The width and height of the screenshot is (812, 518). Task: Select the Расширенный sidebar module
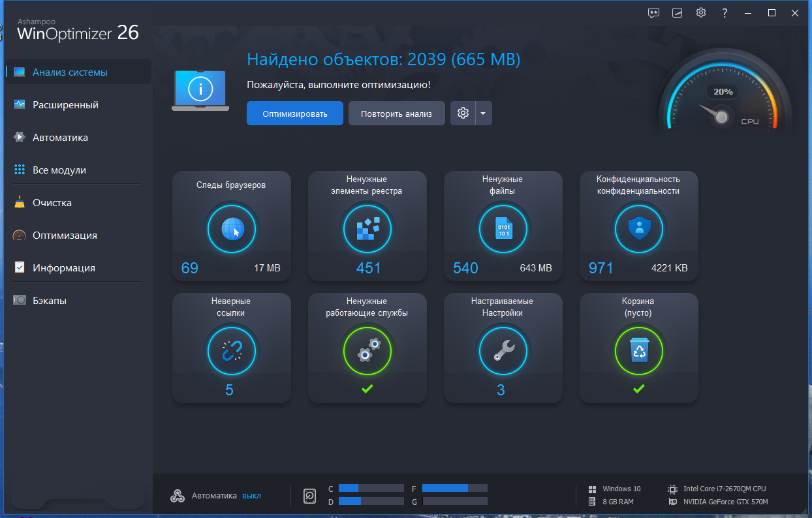65,104
